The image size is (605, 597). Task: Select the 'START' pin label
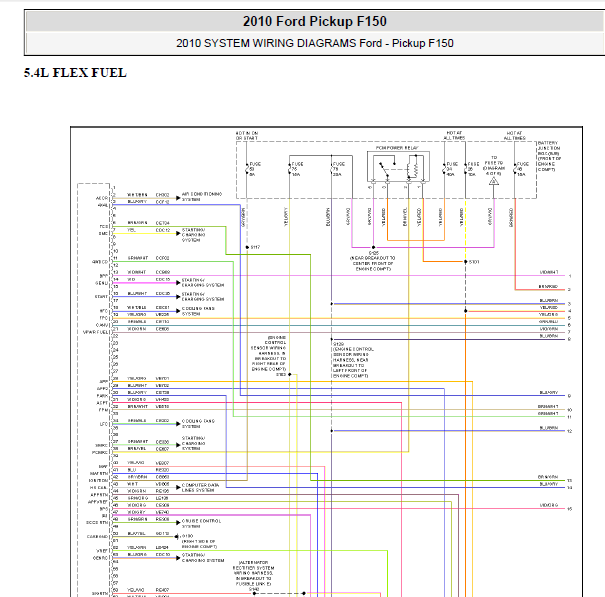pyautogui.click(x=101, y=297)
